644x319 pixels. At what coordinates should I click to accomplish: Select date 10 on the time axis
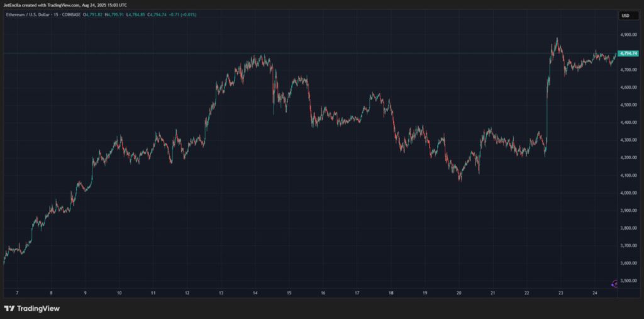point(119,293)
